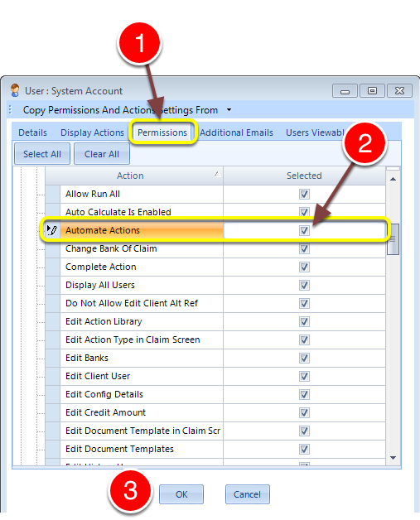Screen dimensions: 420x520
Task: Click the vertical scrollbar thumb
Action: pos(393,239)
